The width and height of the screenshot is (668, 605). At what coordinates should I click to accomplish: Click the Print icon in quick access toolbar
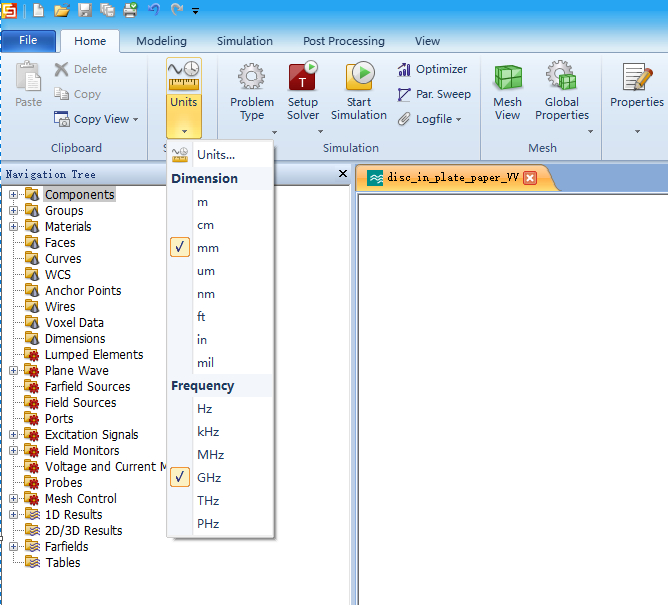click(130, 10)
